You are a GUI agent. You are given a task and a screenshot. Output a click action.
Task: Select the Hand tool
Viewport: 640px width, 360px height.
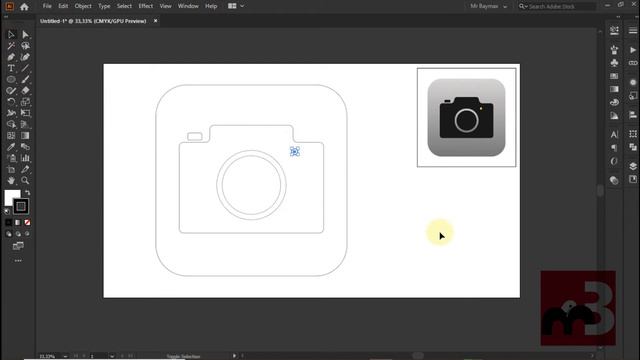[x=11, y=180]
